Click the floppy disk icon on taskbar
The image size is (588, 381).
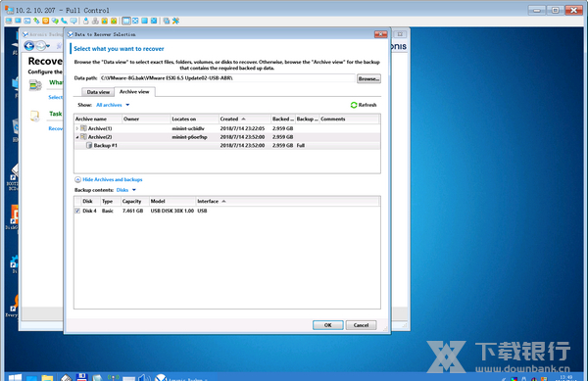click(x=81, y=377)
